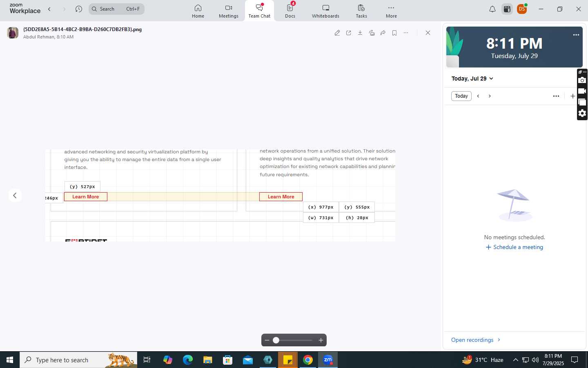Click the Today button in calendar panel

point(461,96)
